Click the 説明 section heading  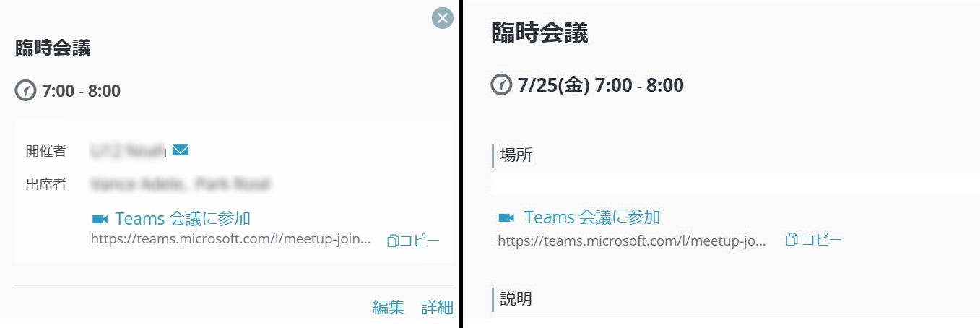tap(516, 298)
